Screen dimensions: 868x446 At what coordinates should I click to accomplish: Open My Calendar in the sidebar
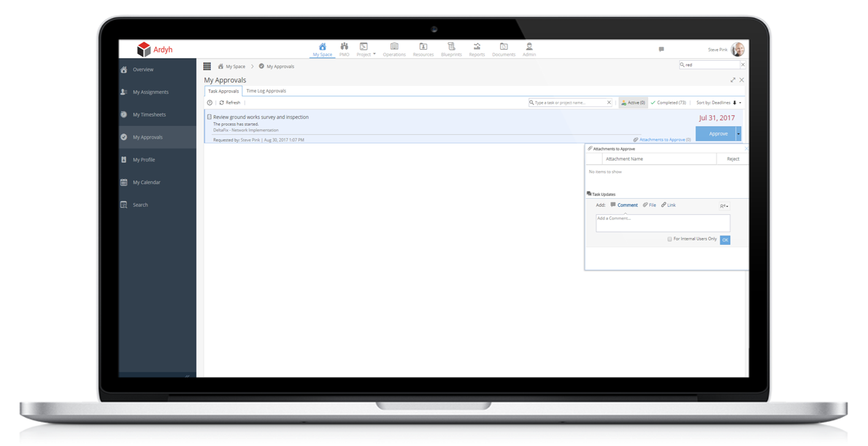click(x=157, y=183)
